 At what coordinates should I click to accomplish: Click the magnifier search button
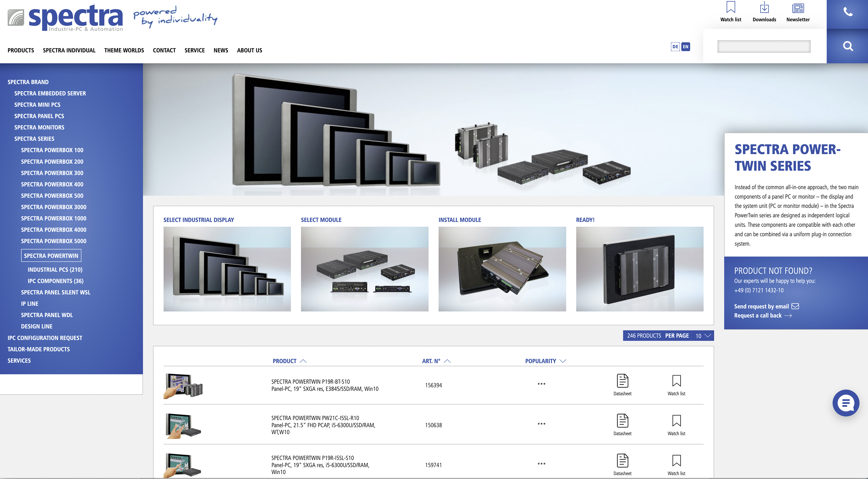coord(847,46)
